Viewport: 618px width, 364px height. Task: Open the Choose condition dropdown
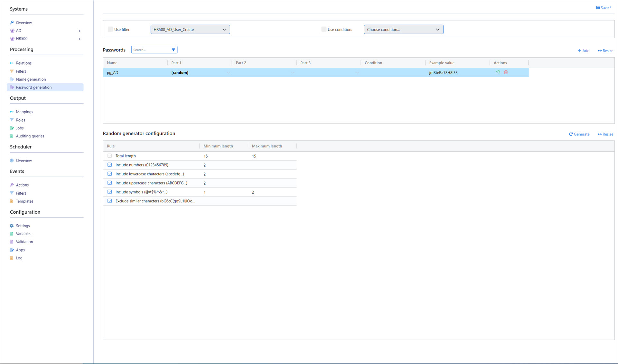pos(403,29)
